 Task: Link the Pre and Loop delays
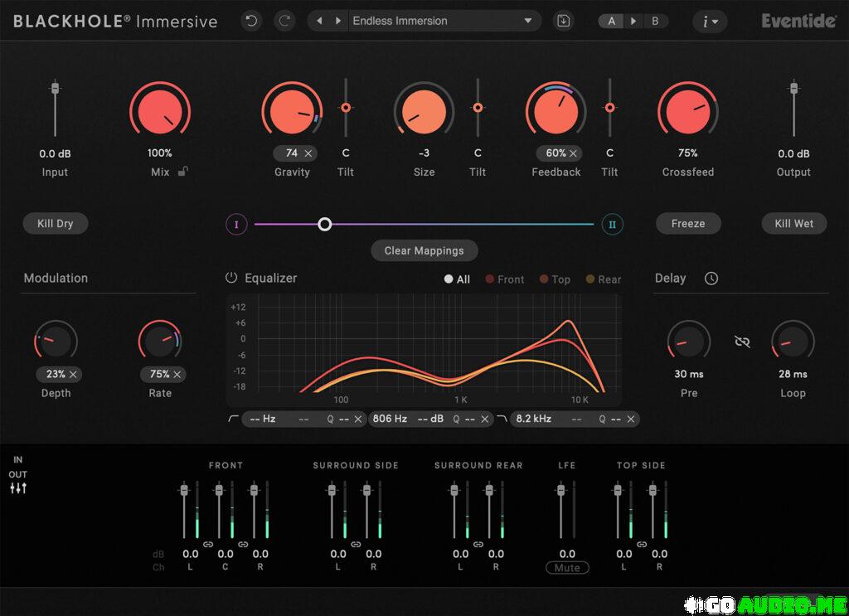(742, 342)
